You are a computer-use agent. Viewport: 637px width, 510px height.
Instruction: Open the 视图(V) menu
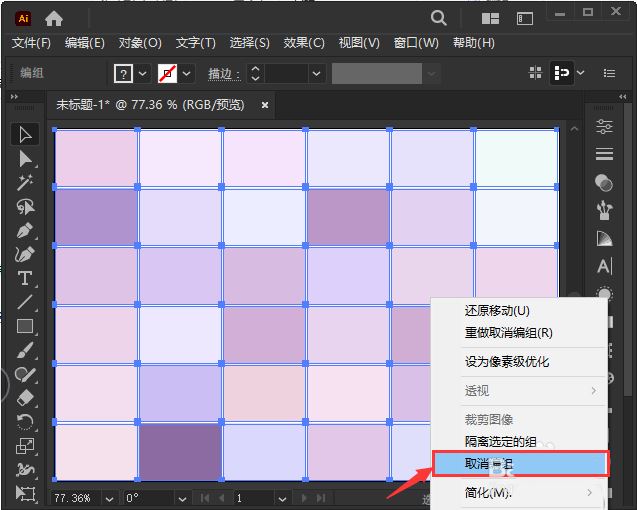pyautogui.click(x=359, y=43)
